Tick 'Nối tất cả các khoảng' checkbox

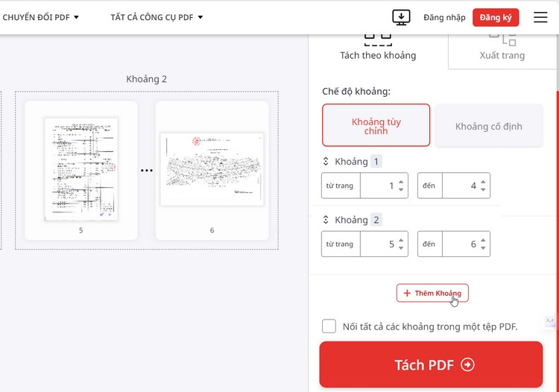(x=329, y=326)
